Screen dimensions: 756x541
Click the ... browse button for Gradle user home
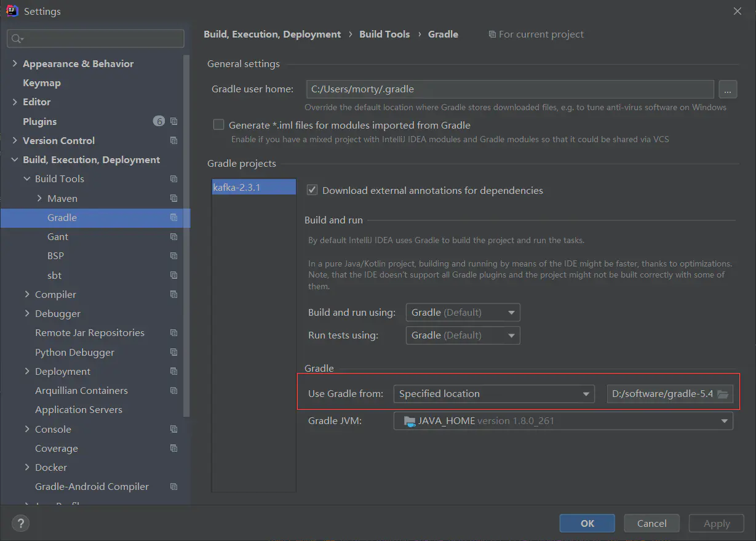tap(728, 89)
